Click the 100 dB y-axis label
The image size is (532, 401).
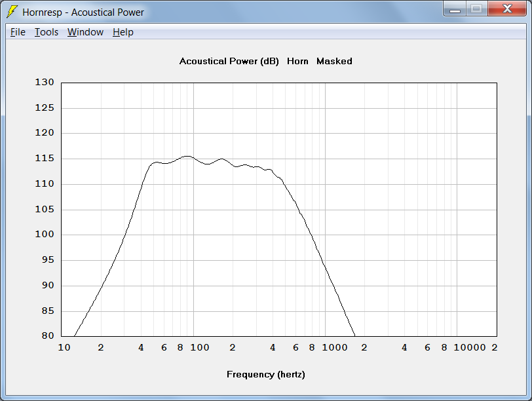point(45,234)
